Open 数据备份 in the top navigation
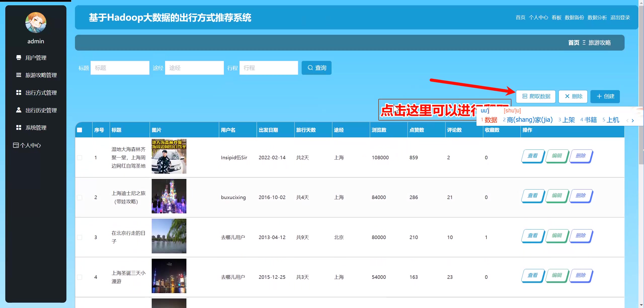Screen dimensions: 644x308 click(574, 17)
